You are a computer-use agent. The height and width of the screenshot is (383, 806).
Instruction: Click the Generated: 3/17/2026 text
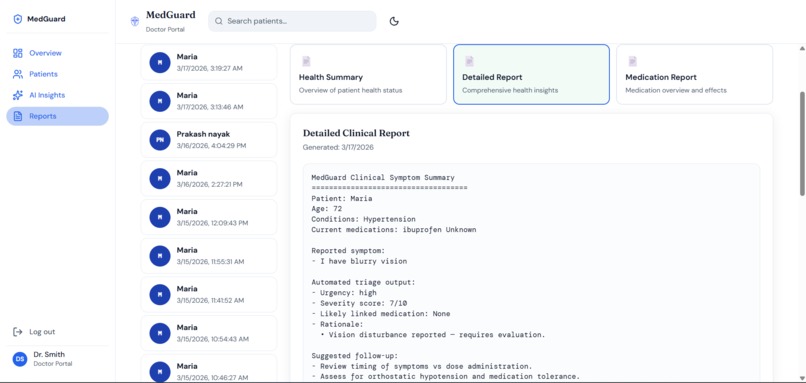(x=338, y=148)
